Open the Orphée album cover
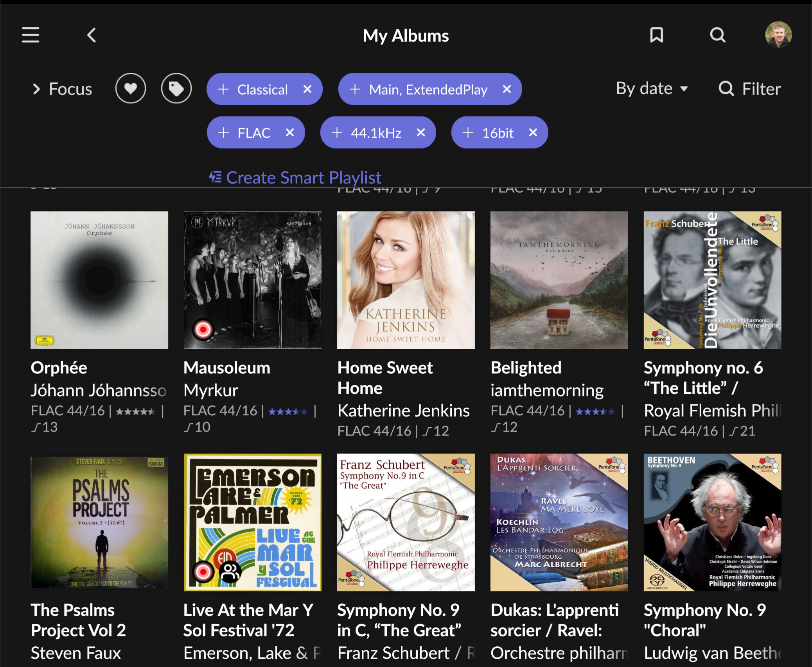The height and width of the screenshot is (667, 812). pos(99,280)
